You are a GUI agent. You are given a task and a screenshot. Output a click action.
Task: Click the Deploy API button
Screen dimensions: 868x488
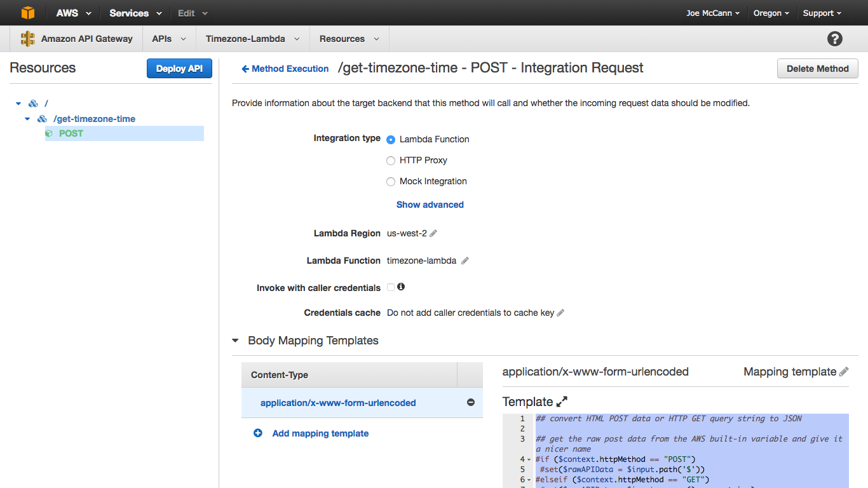click(179, 69)
